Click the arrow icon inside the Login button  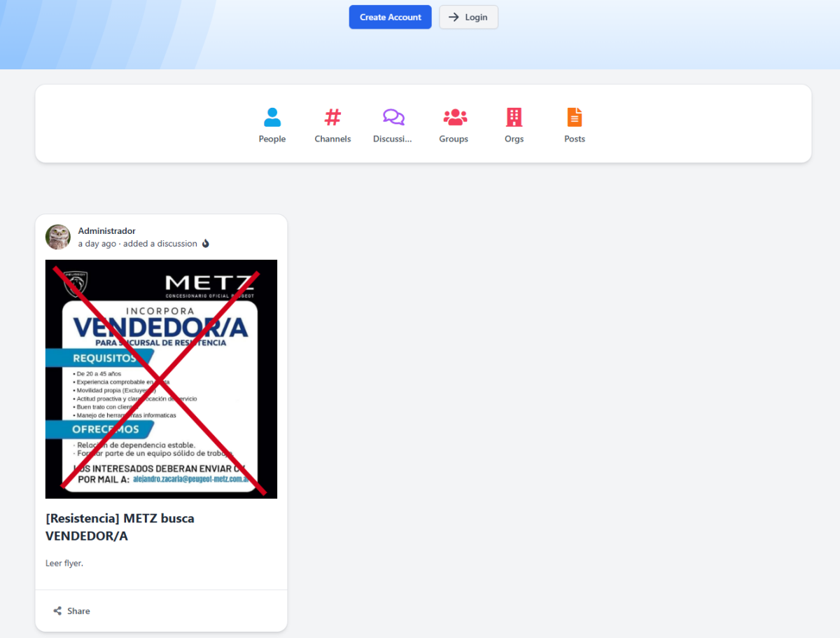pos(454,18)
